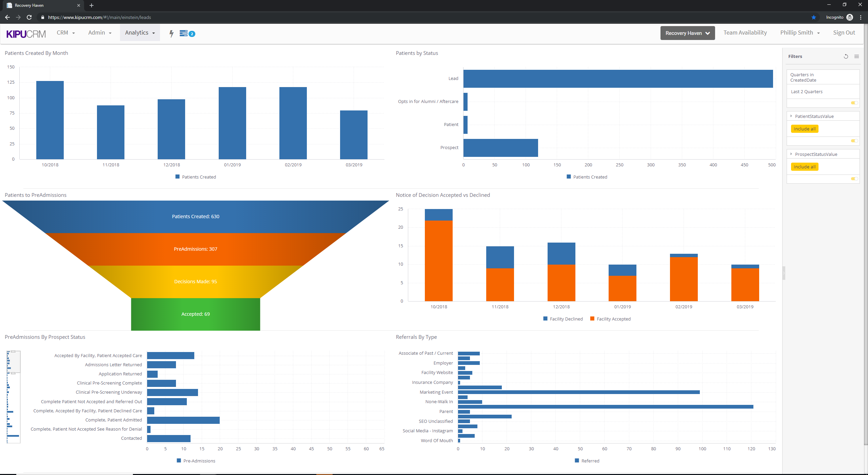Open the Analytics menu
The height and width of the screenshot is (475, 868).
[140, 33]
